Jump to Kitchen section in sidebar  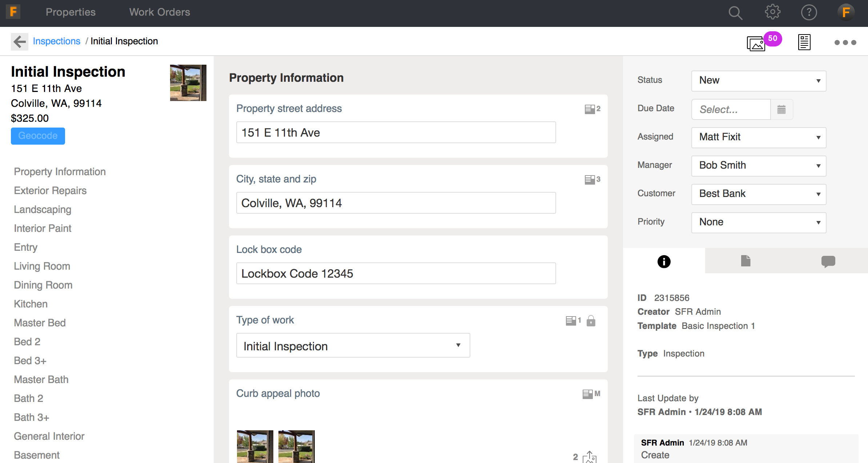[31, 304]
